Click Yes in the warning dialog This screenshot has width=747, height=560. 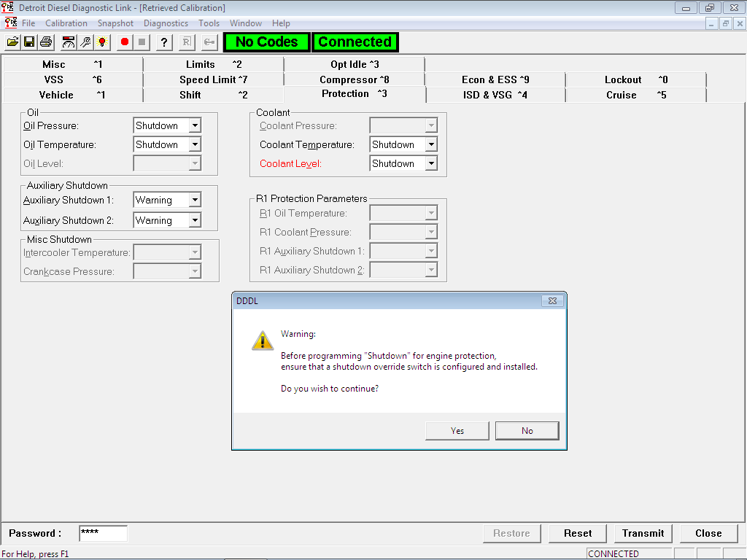[457, 430]
